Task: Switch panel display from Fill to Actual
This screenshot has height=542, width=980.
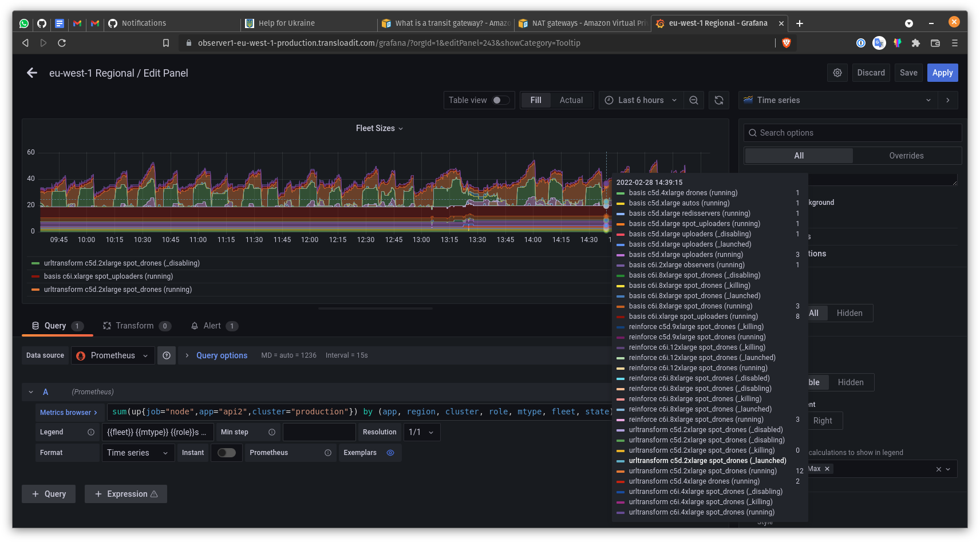Action: coord(571,100)
